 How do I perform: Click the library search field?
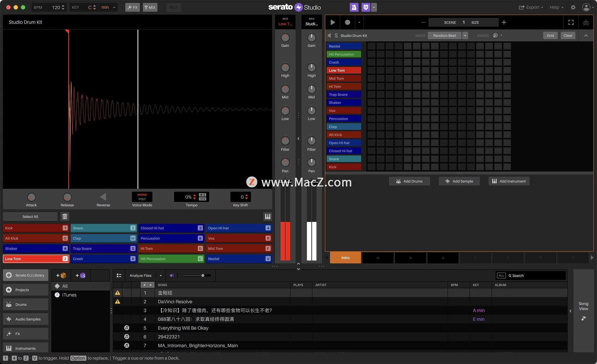point(536,275)
